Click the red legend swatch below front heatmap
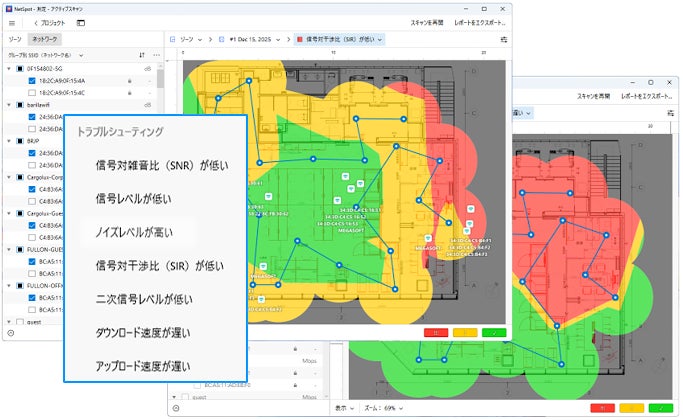Image resolution: width=683 pixels, height=420 pixels. click(x=436, y=333)
